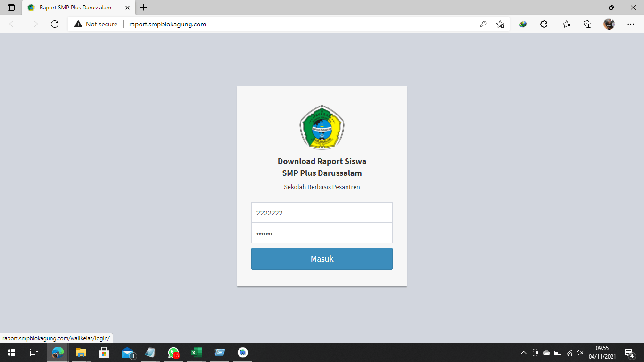Open the Windows Start menu

pyautogui.click(x=11, y=353)
